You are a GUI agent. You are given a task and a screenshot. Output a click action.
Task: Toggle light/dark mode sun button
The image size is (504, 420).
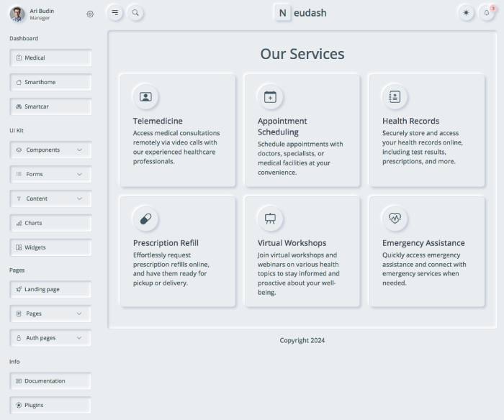(x=466, y=13)
